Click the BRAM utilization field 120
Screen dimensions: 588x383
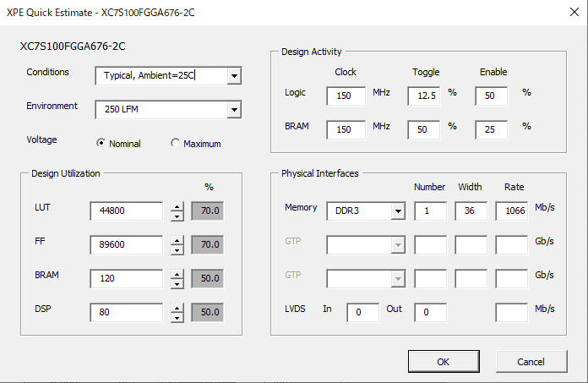pyautogui.click(x=127, y=278)
